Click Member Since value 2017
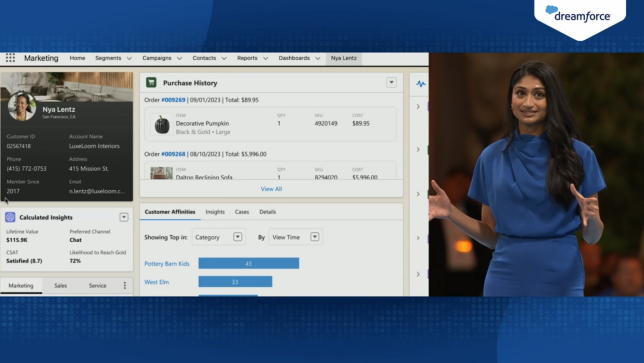 [x=13, y=191]
